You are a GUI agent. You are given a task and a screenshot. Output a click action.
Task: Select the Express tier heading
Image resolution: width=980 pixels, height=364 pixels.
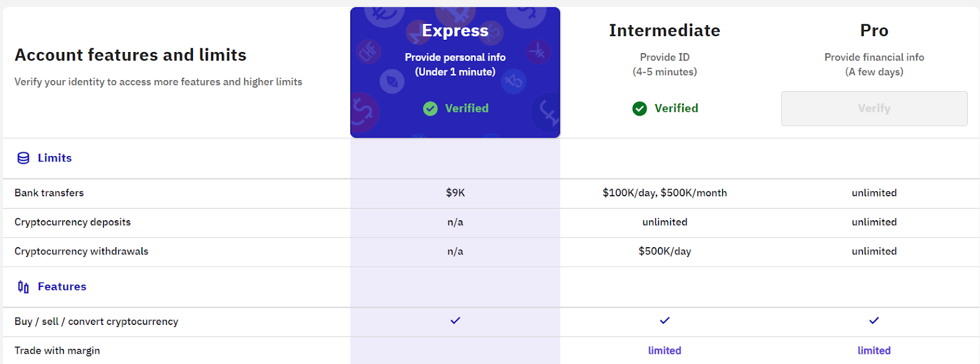pyautogui.click(x=455, y=31)
